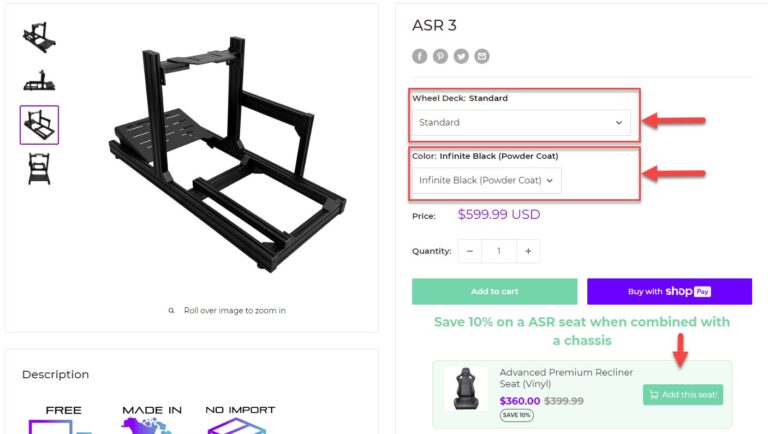
Task: Click the recliner seat product image
Action: click(x=466, y=388)
